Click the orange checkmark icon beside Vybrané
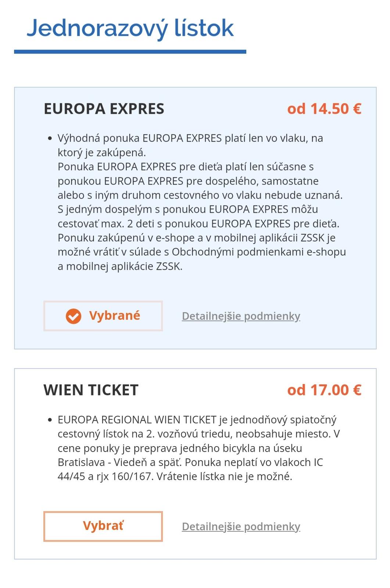390x588 pixels. pyautogui.click(x=74, y=316)
